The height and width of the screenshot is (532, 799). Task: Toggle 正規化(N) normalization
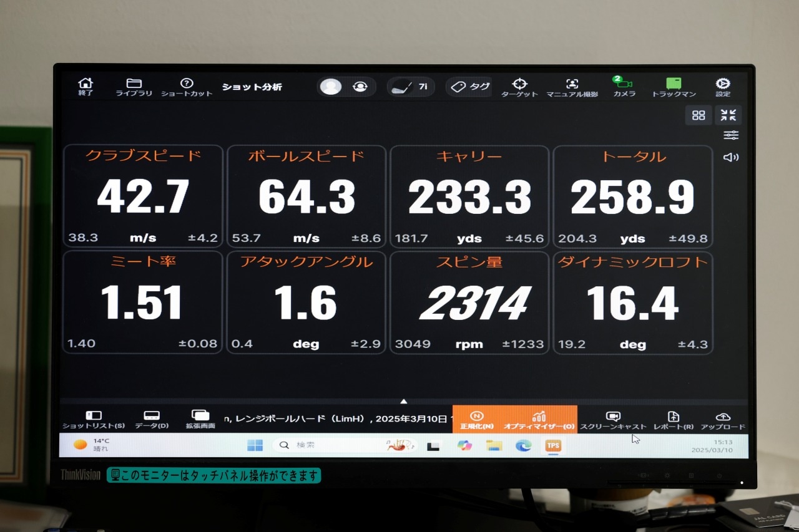click(477, 419)
